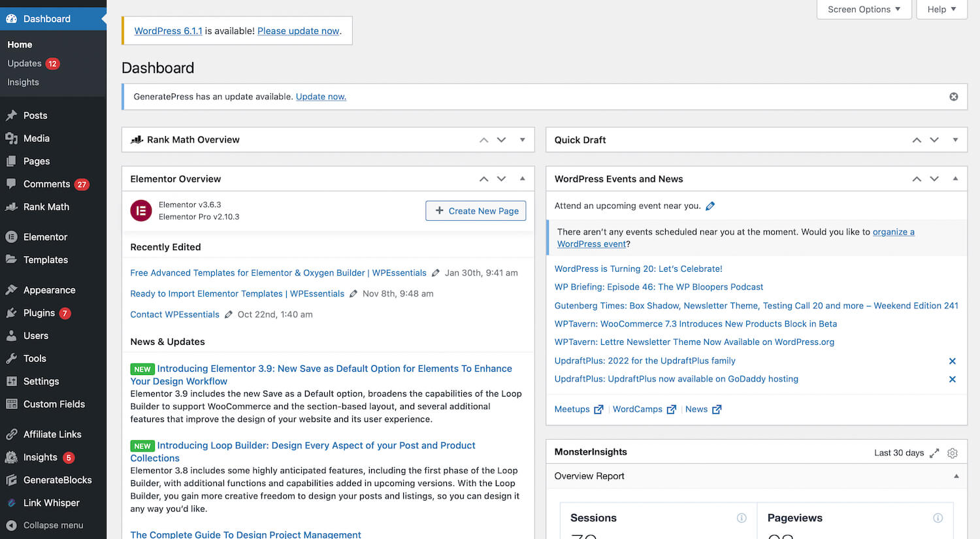Click the Plugins plug icon
The image size is (980, 539).
(x=12, y=313)
